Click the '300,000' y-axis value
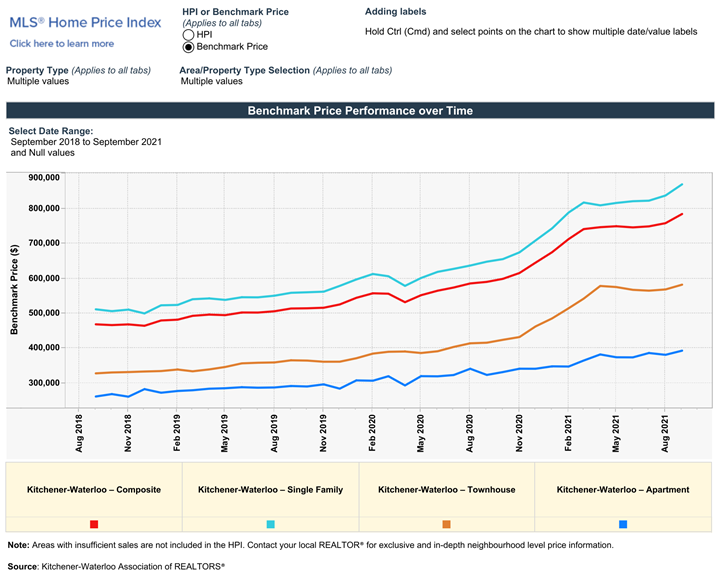 tap(44, 383)
